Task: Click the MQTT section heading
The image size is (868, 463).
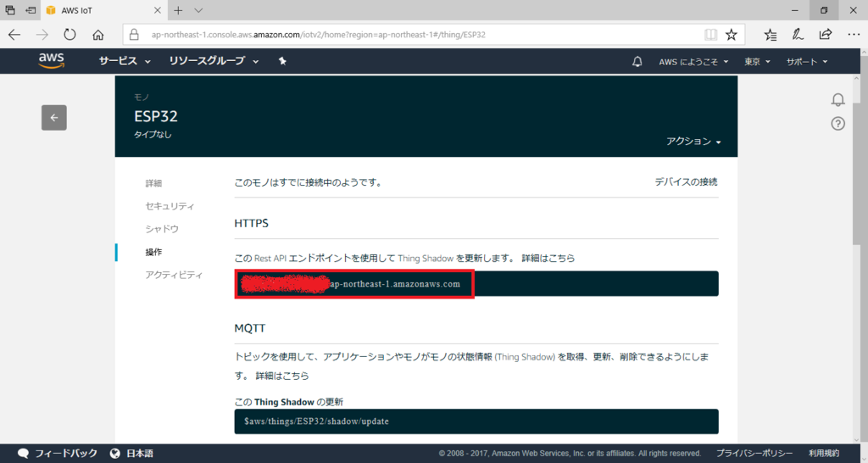Action: point(250,328)
